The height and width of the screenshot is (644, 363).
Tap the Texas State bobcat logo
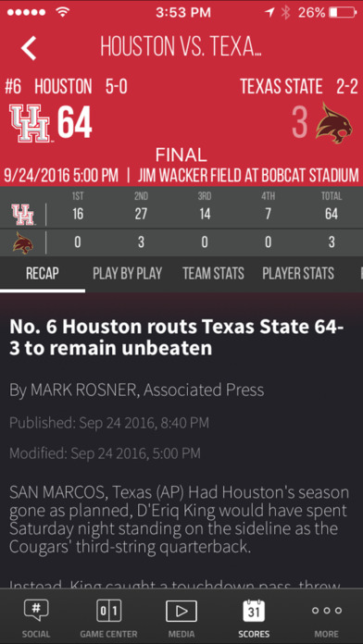[334, 123]
